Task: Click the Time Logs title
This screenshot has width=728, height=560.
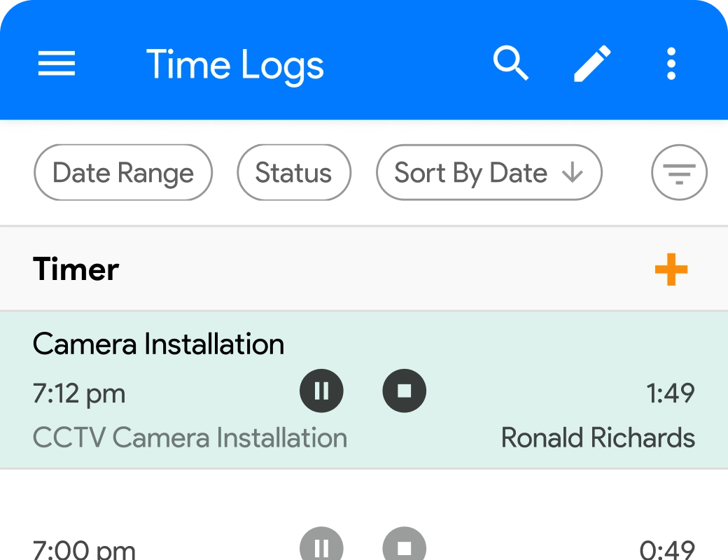Action: coord(235,65)
